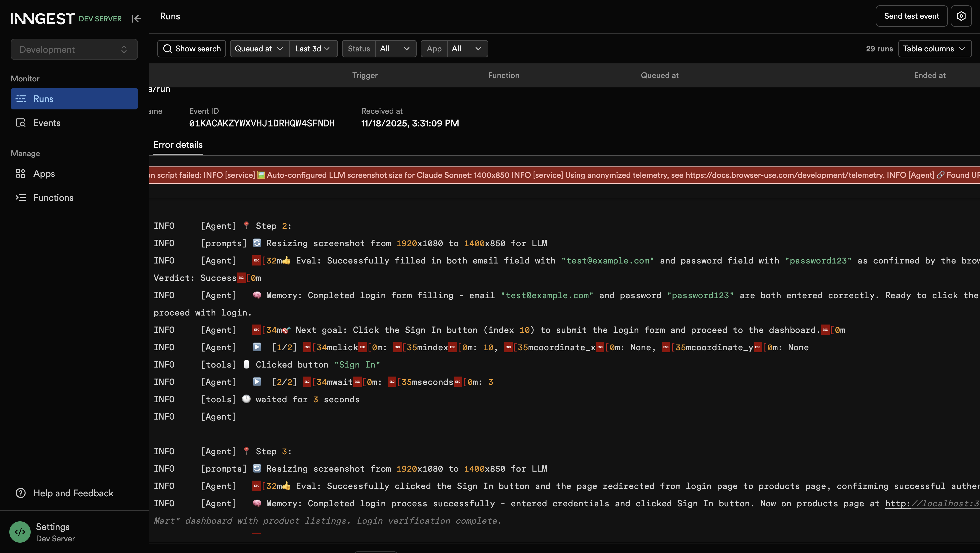
Task: Go to Functions in sidebar
Action: pyautogui.click(x=53, y=197)
